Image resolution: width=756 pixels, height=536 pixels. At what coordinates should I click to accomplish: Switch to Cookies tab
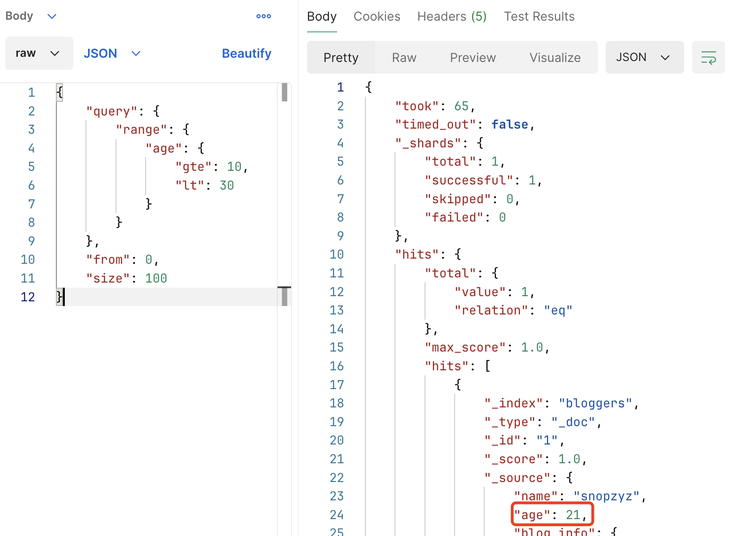[377, 16]
